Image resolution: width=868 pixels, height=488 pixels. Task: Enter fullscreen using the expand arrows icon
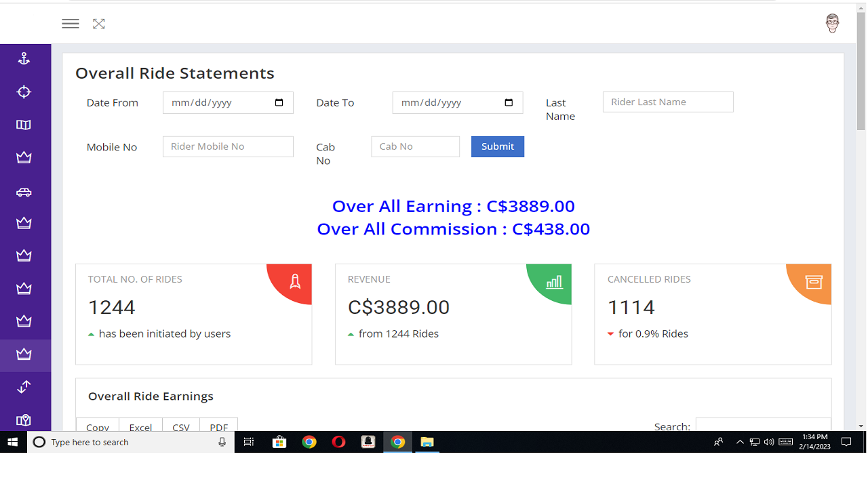point(99,23)
